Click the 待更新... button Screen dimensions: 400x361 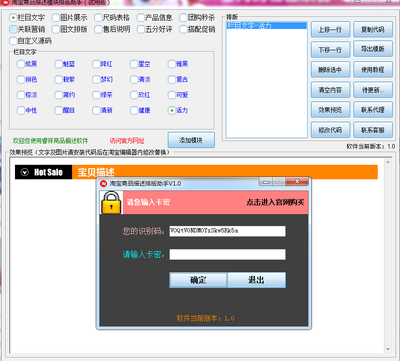coord(373,90)
